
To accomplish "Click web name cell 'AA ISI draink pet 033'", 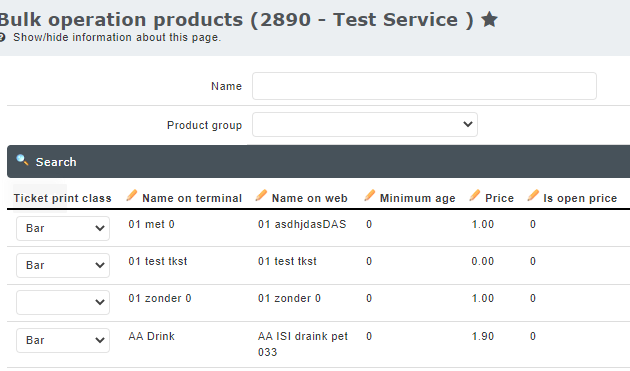I will (303, 344).
